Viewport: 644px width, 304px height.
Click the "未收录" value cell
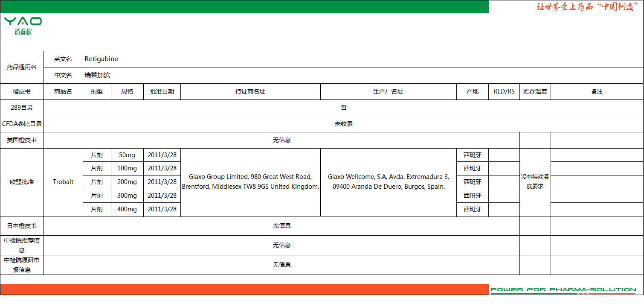point(344,124)
